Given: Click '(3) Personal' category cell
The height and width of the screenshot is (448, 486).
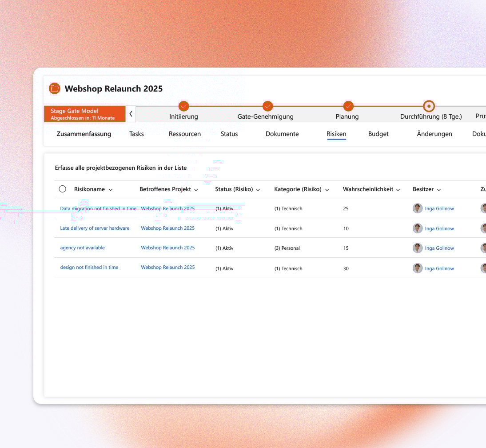Looking at the screenshot, I should tap(287, 248).
